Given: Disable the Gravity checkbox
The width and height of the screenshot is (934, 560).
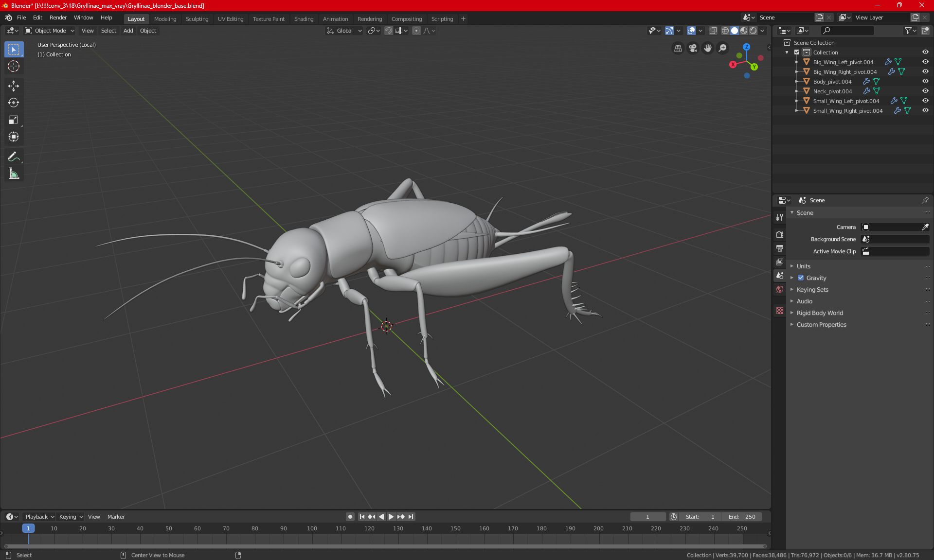Looking at the screenshot, I should (801, 278).
